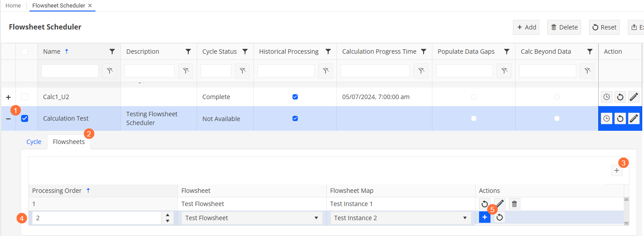
Task: Click the flowsheets grid scroll-up arrow
Action: tap(626, 199)
